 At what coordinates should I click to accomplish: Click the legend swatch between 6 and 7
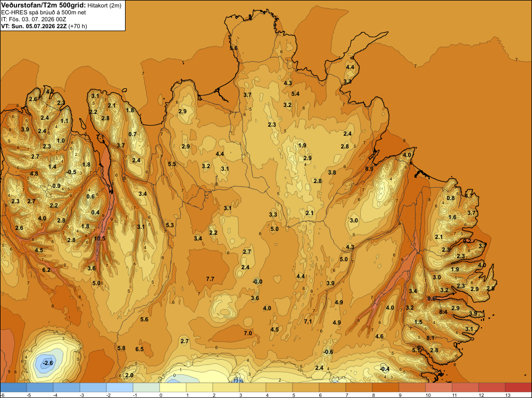[x=332, y=387]
